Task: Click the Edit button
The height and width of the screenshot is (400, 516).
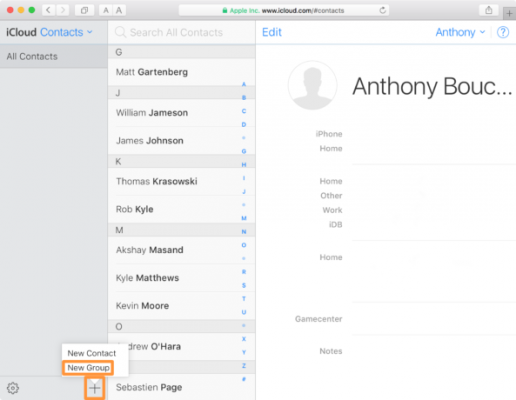Action: 272,32
